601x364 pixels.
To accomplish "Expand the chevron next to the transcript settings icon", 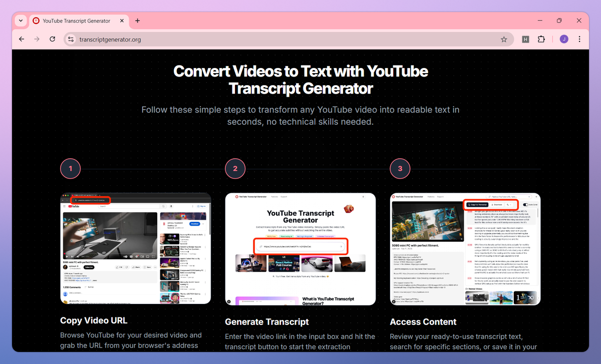I will click(x=511, y=204).
